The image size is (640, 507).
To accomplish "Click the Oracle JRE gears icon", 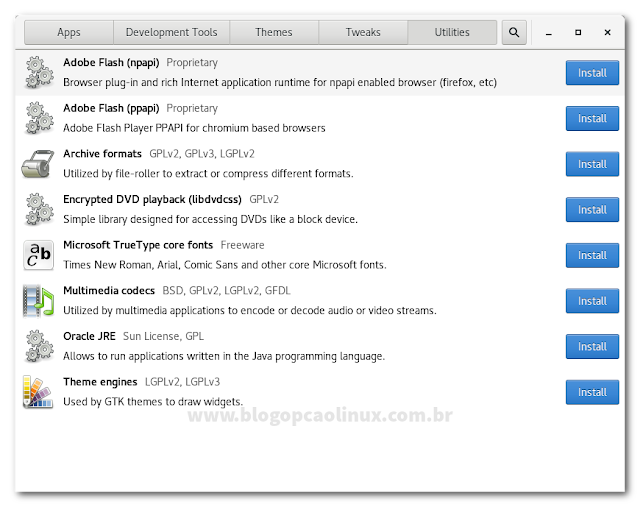I will [39, 346].
